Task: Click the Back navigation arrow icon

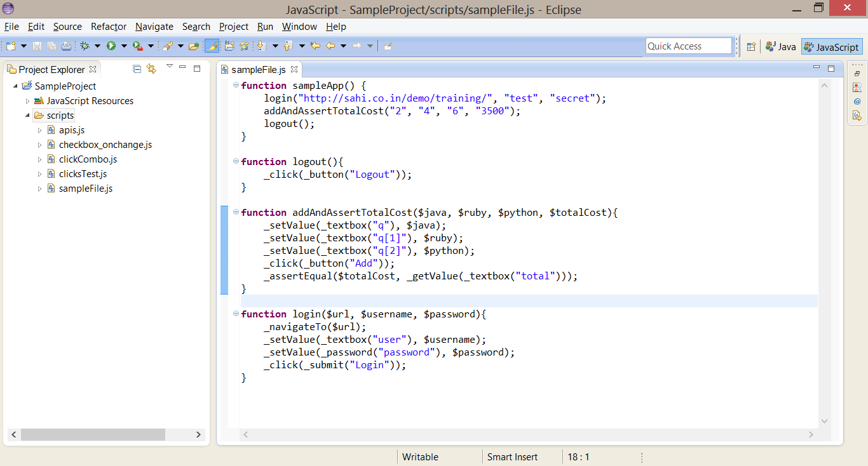Action: click(330, 46)
